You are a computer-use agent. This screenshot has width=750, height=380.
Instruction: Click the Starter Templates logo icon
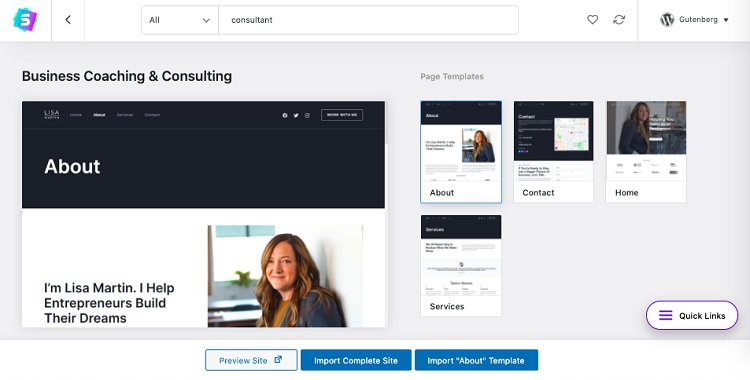(x=25, y=20)
